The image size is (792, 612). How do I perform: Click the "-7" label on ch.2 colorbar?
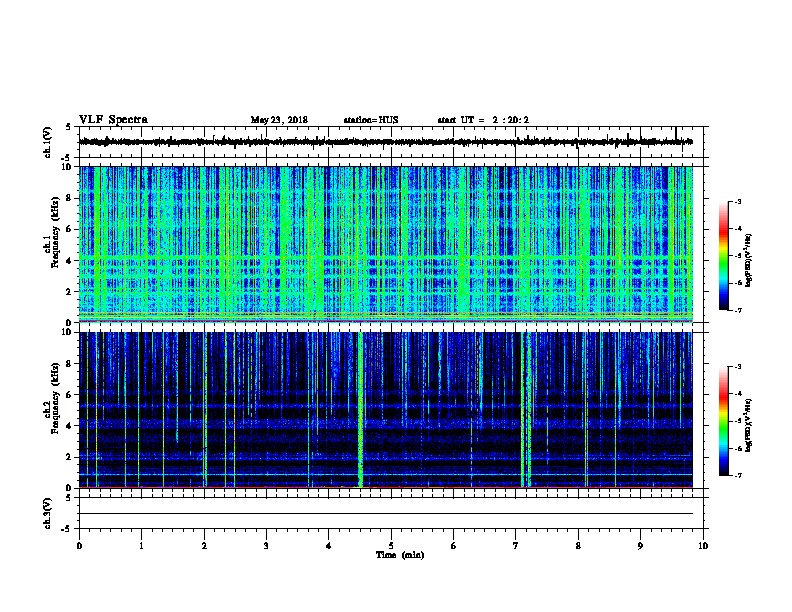737,475
